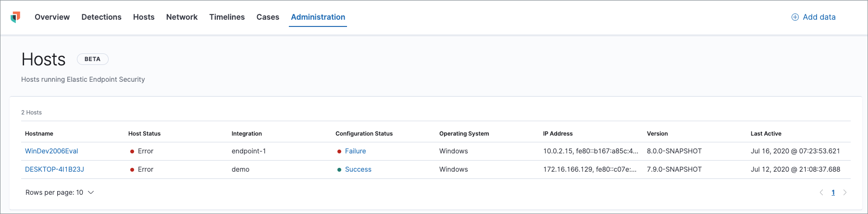Select the Administration tab
868x214 pixels.
click(x=318, y=17)
